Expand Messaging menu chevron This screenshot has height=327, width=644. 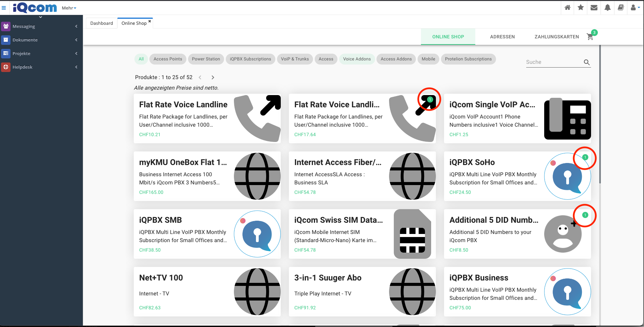point(76,26)
